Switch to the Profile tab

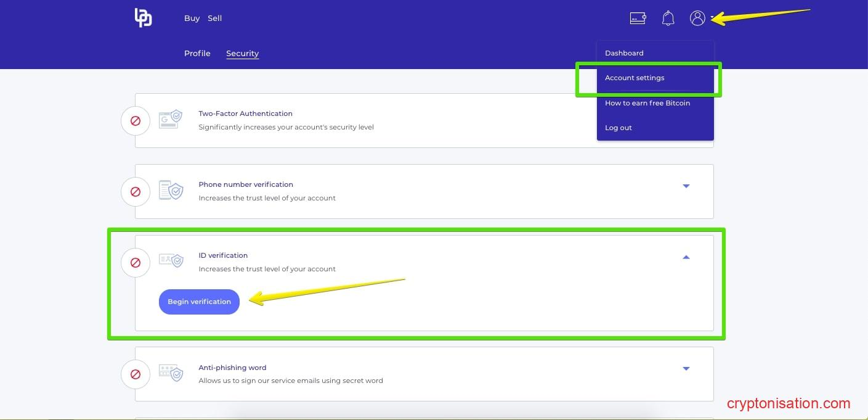pos(197,54)
